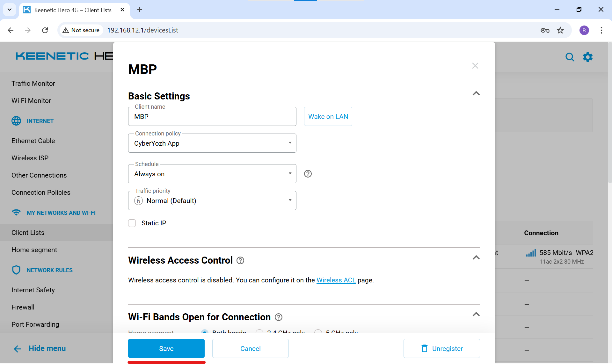This screenshot has width=612, height=364.
Task: Open the Connection policy dropdown
Action: pos(212,143)
